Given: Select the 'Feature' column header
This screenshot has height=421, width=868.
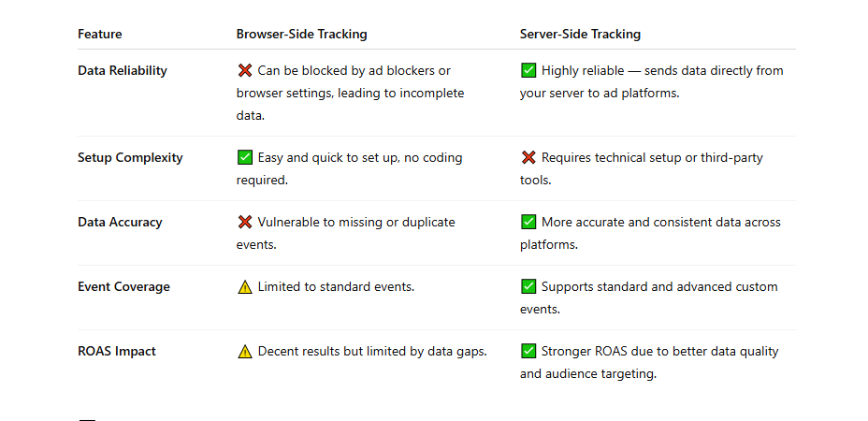Looking at the screenshot, I should [x=99, y=35].
